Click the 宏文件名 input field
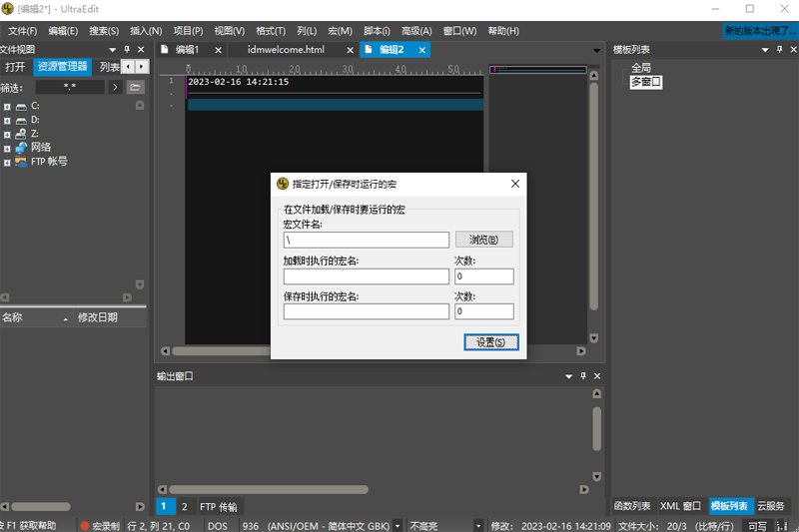 366,240
